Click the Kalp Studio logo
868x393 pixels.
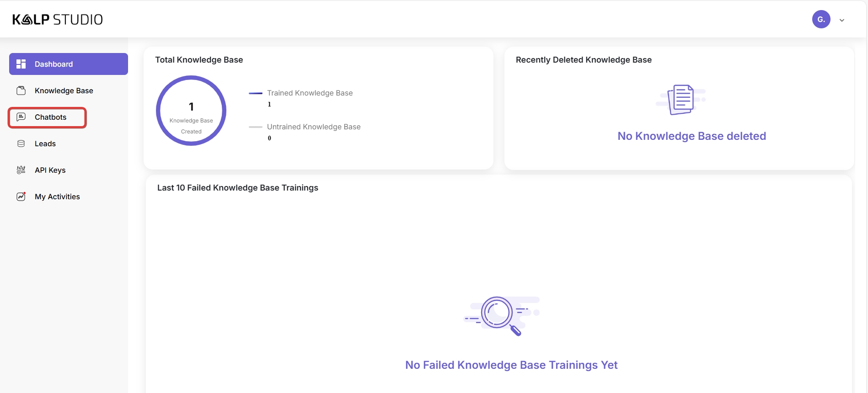[58, 19]
